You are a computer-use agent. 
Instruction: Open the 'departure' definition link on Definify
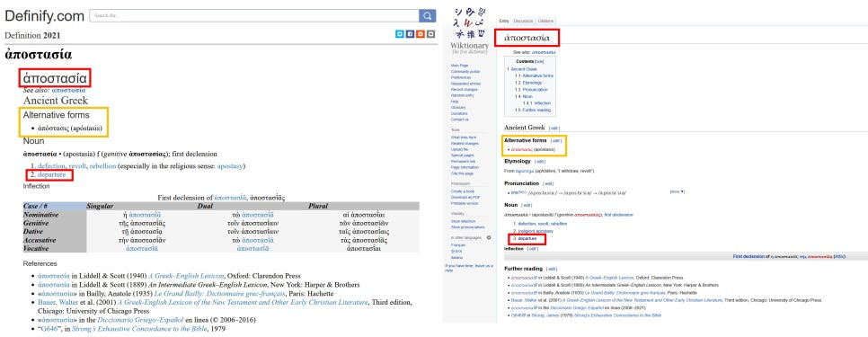(51, 175)
